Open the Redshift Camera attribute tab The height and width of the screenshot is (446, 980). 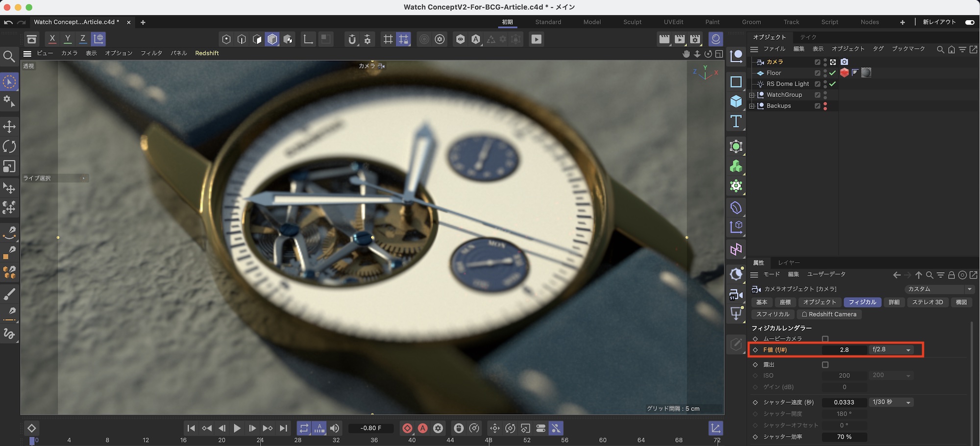pos(829,314)
